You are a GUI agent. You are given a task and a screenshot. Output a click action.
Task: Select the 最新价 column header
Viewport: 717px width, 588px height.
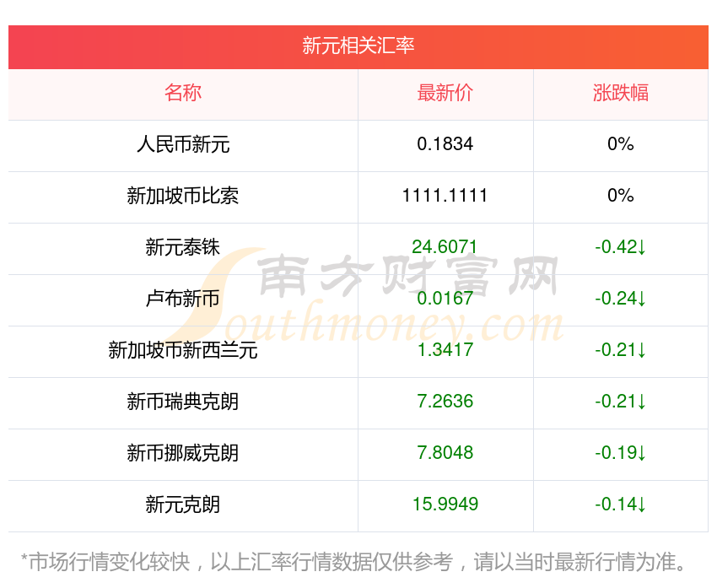[445, 93]
